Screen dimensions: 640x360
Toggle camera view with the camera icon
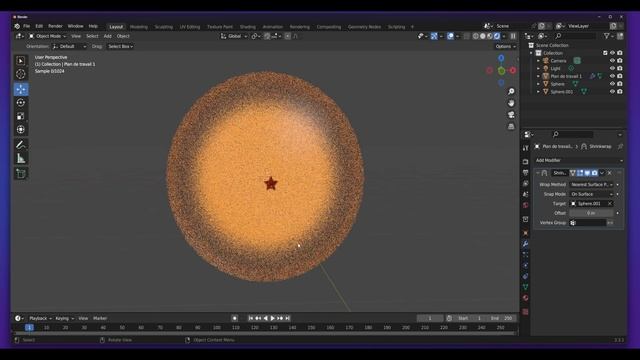(511, 115)
